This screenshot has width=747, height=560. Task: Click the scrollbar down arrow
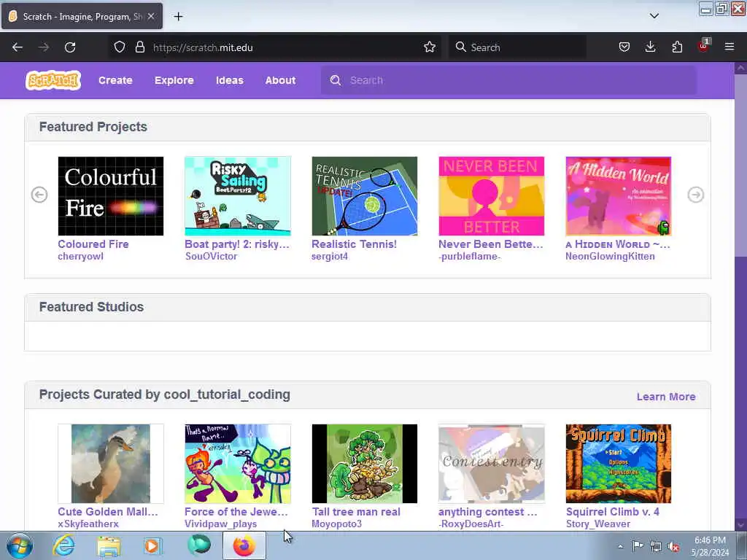[x=740, y=525]
